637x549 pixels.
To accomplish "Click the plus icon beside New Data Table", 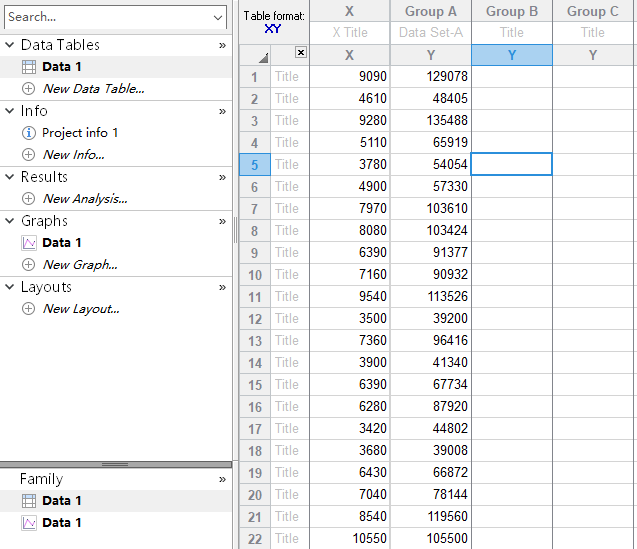I will point(28,89).
